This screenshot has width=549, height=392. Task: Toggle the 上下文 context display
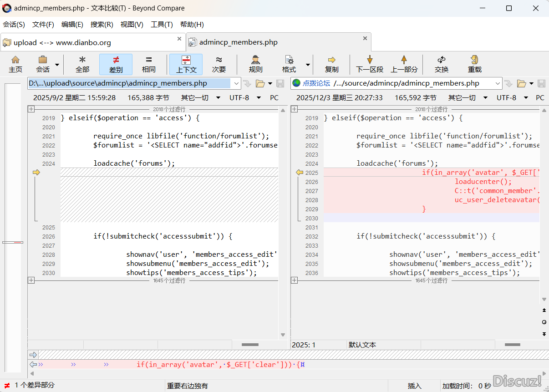pos(186,64)
